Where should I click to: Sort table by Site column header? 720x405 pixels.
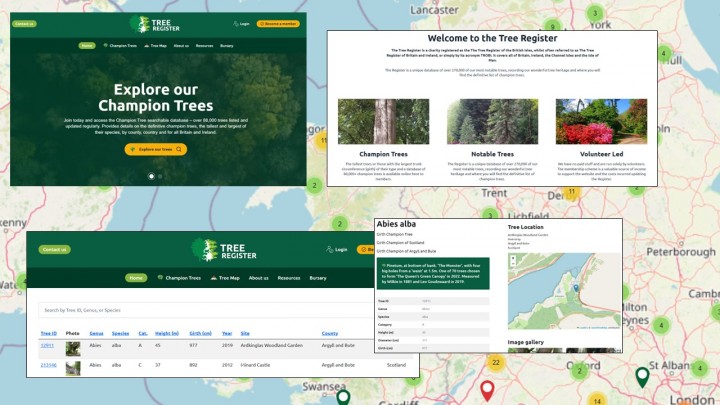[245, 333]
